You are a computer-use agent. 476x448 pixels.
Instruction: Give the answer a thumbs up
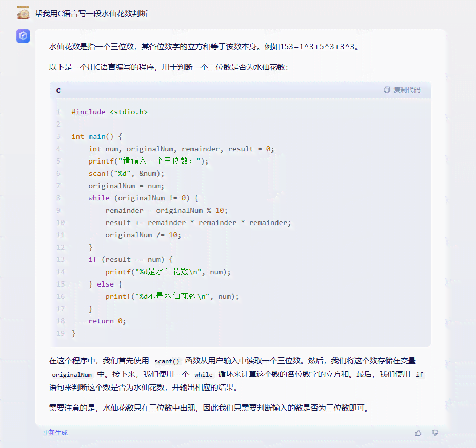(418, 433)
